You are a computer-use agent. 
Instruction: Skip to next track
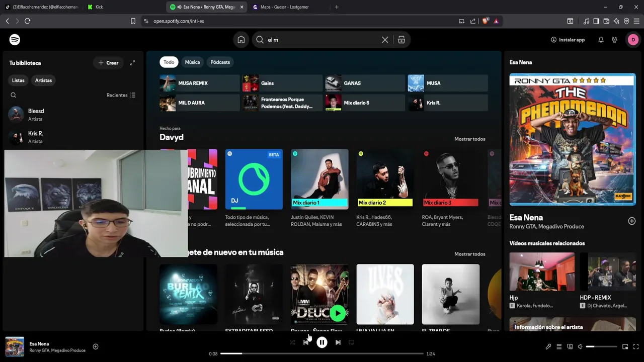tap(338, 342)
